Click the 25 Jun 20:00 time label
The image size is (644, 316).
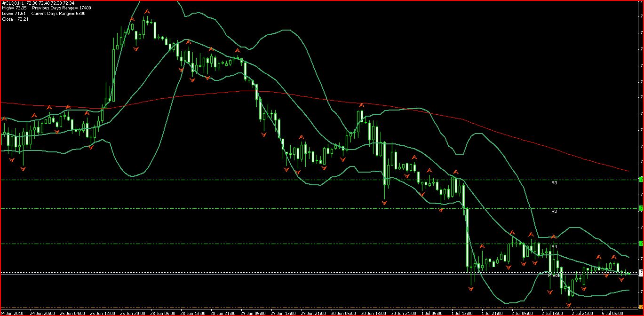tap(133, 313)
